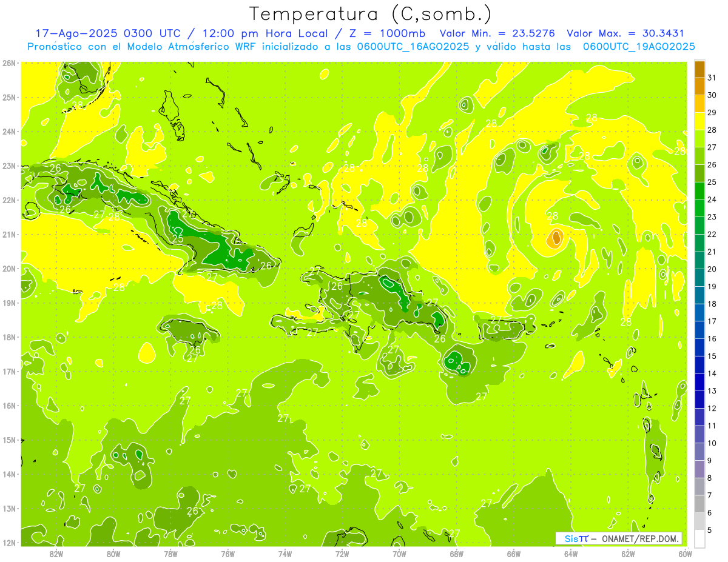Pick the purple legend swatch between 9 and 10
The width and height of the screenshot is (728, 562).
pos(699,452)
